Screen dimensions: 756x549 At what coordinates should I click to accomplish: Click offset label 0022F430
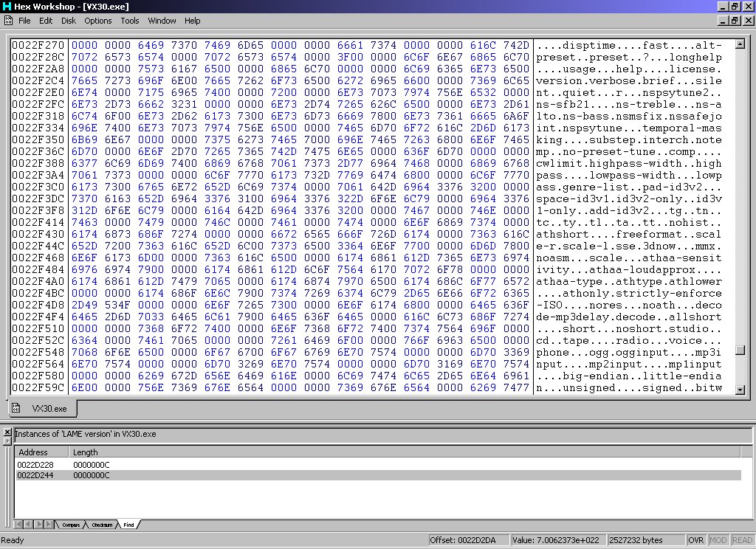pos(38,234)
